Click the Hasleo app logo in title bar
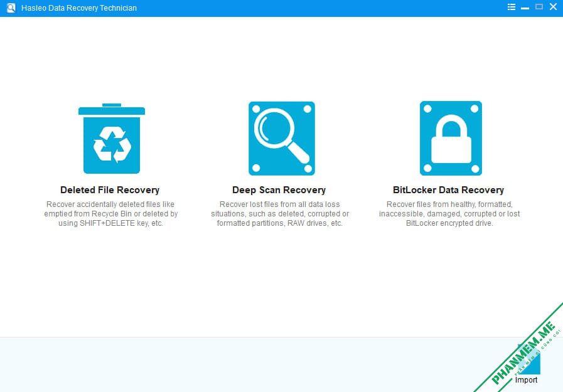 click(11, 8)
